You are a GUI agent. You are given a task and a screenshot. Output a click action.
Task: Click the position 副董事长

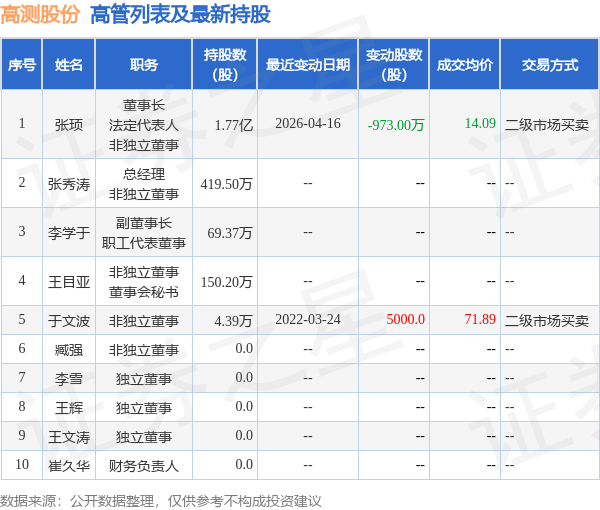point(144,223)
